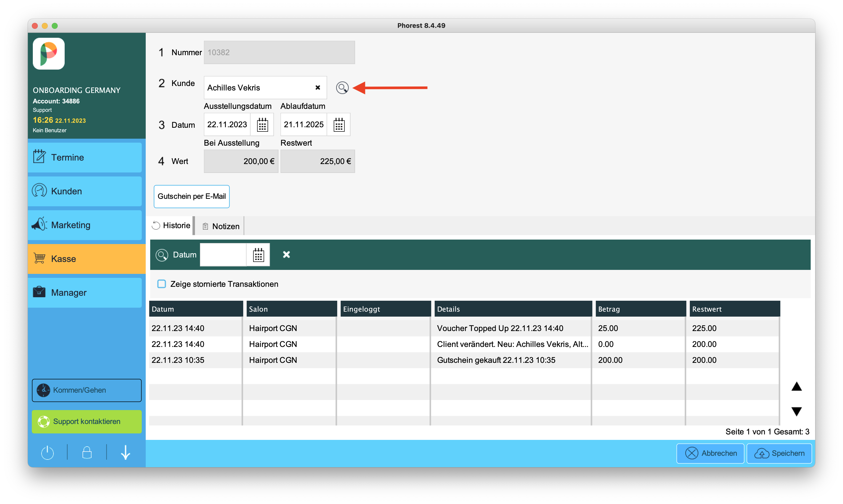843x504 pixels.
Task: Click the Kommen/Gehen button
Action: (x=87, y=390)
